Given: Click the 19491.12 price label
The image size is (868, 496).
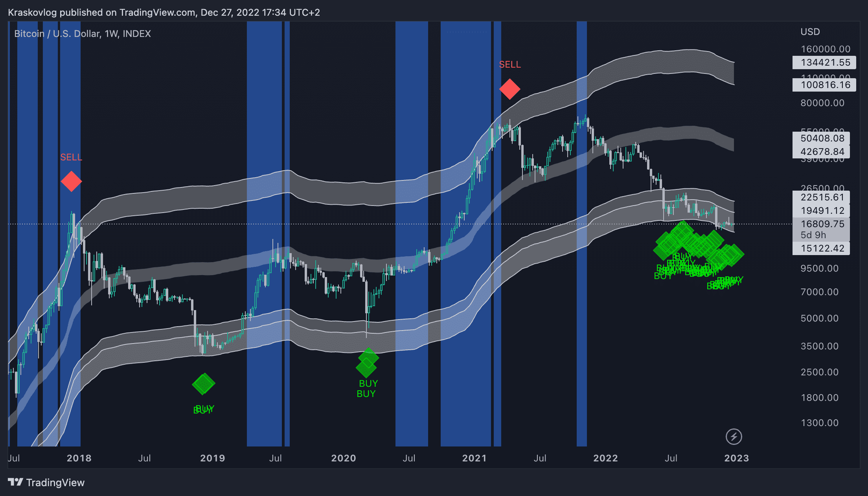Looking at the screenshot, I should tap(821, 211).
